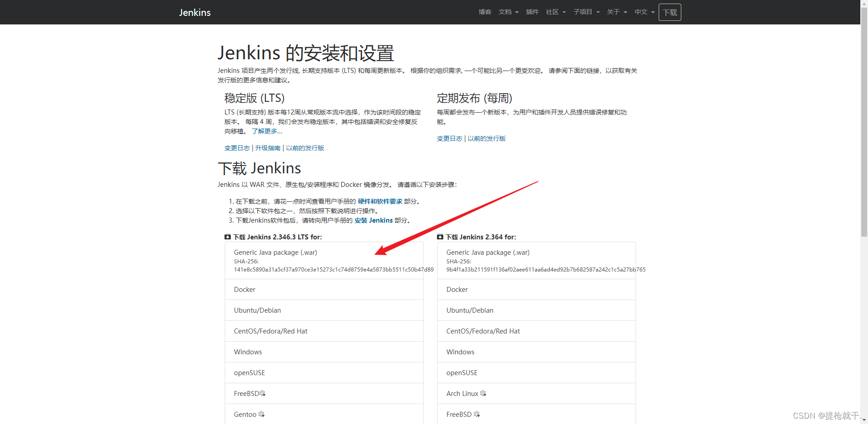The width and height of the screenshot is (868, 424).
Task: Click the third-party icon next to Gentoo
Action: (x=261, y=414)
